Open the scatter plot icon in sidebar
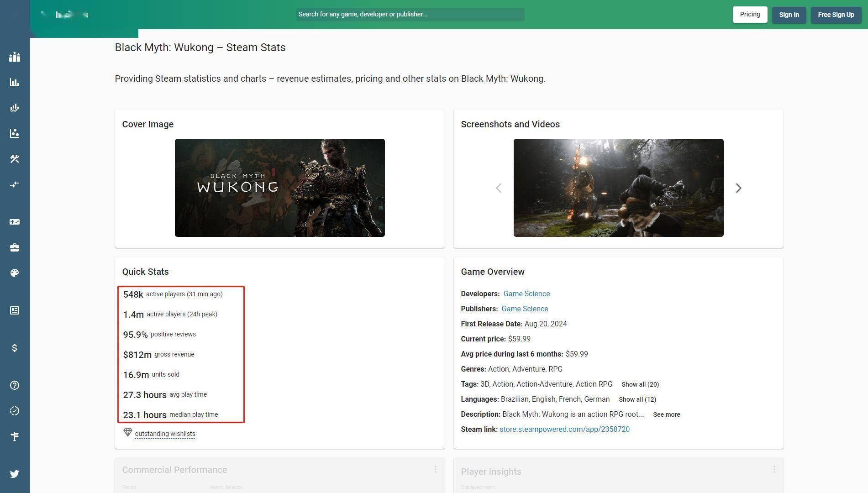The image size is (868, 493). [15, 133]
